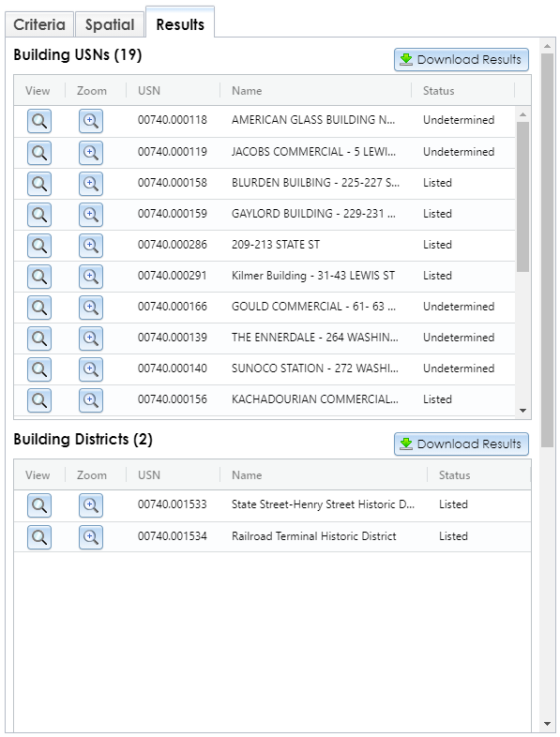The height and width of the screenshot is (737, 560).
Task: Zoom to GOULD COMMERCIAL location
Action: click(x=91, y=308)
